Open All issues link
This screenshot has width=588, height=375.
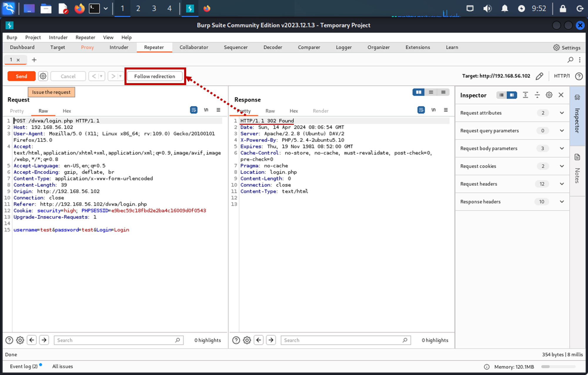tap(62, 366)
